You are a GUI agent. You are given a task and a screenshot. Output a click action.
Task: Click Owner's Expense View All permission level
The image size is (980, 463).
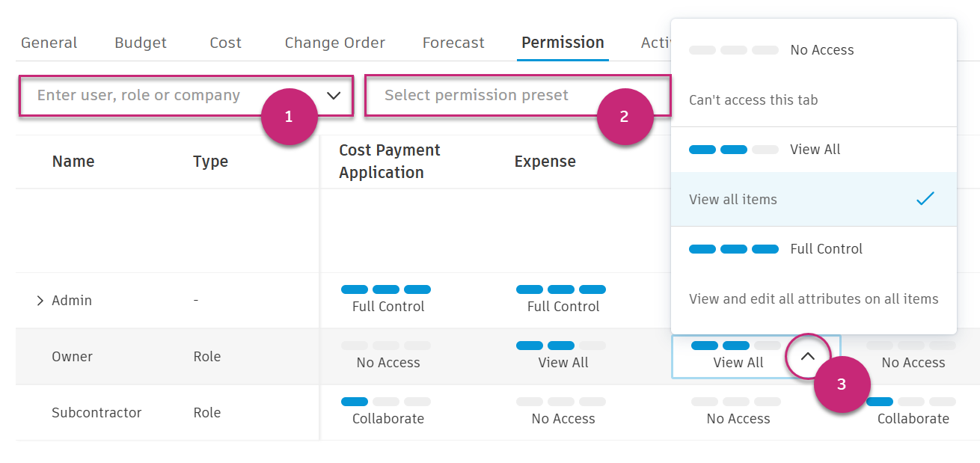563,355
